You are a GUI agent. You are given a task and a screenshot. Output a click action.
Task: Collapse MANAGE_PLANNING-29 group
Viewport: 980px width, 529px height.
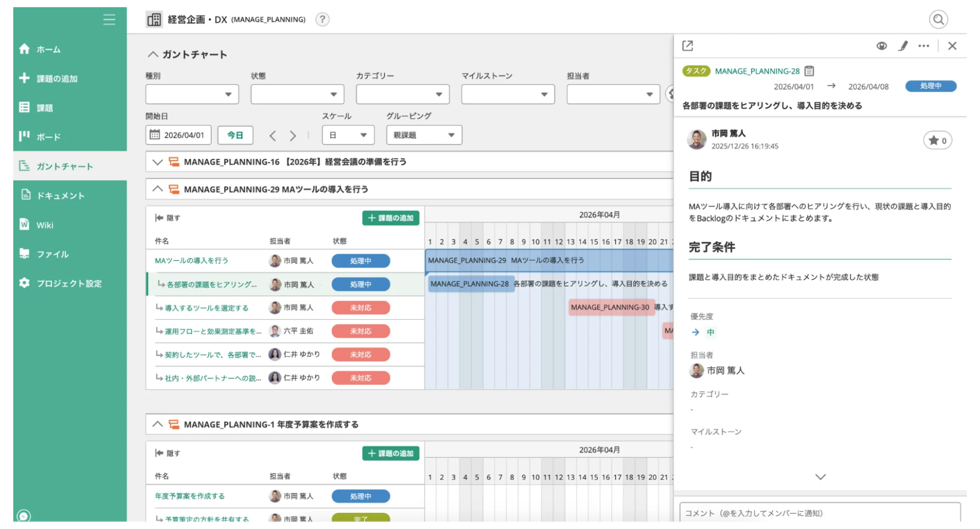coord(157,189)
